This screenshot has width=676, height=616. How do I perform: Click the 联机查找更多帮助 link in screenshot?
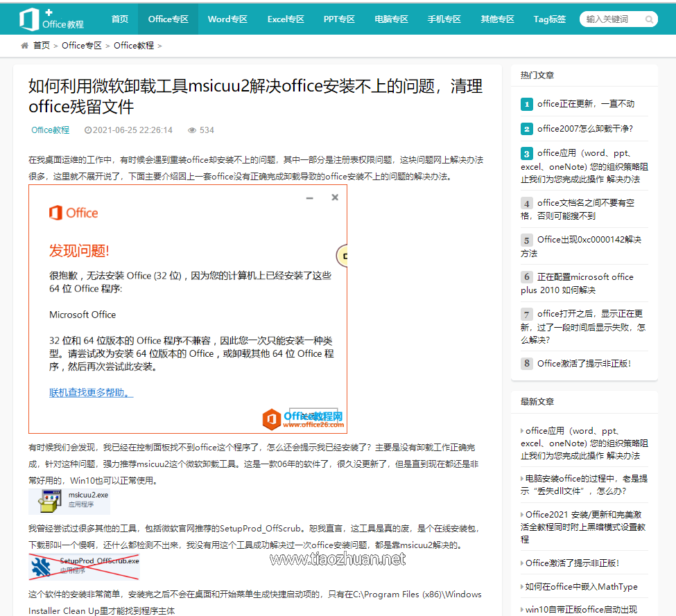click(x=91, y=392)
